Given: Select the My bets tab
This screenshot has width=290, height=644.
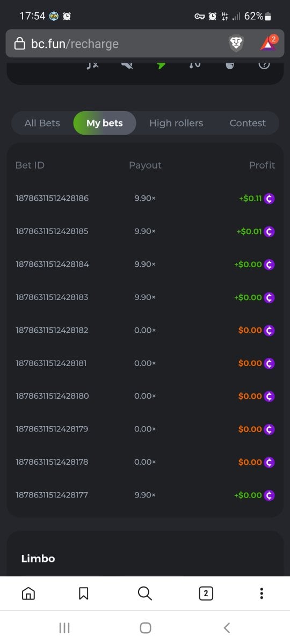Looking at the screenshot, I should click(105, 123).
